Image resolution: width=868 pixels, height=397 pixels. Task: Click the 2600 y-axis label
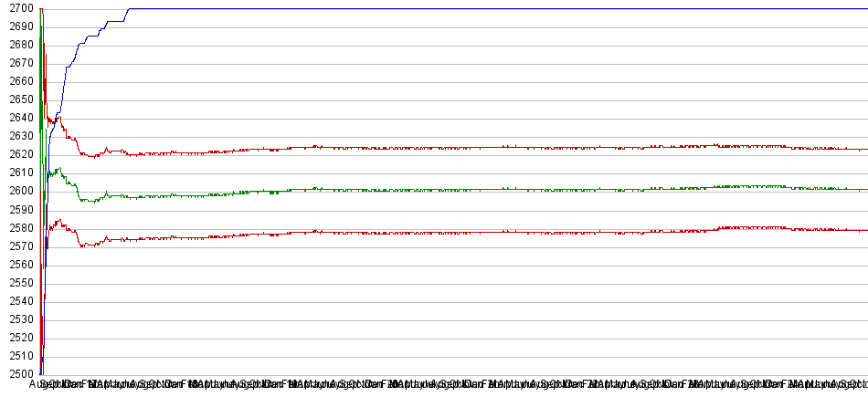(17, 191)
